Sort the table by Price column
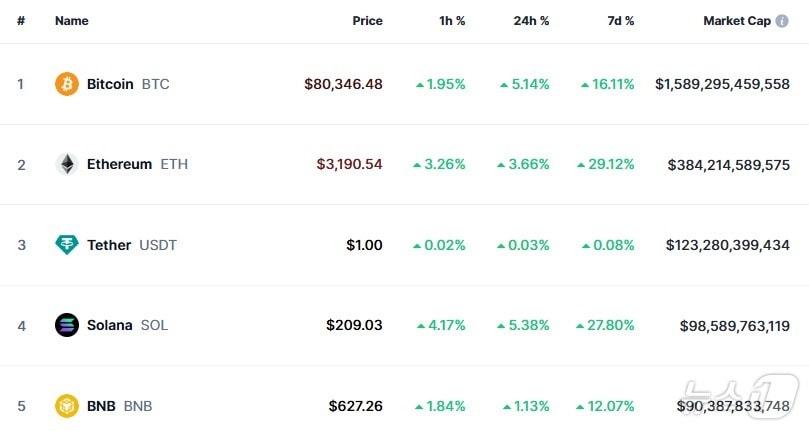The image size is (809, 431). 367,21
